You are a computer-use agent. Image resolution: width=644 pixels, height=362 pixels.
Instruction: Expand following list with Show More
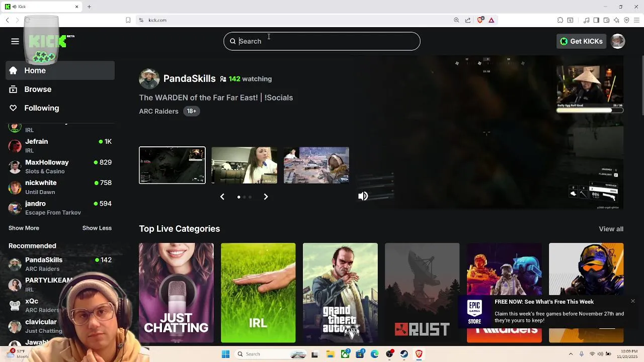[24, 228]
